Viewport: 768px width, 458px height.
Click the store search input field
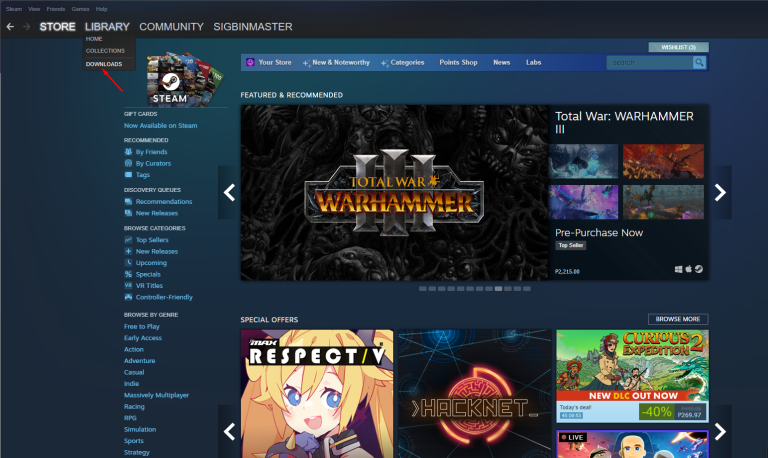pyautogui.click(x=649, y=63)
